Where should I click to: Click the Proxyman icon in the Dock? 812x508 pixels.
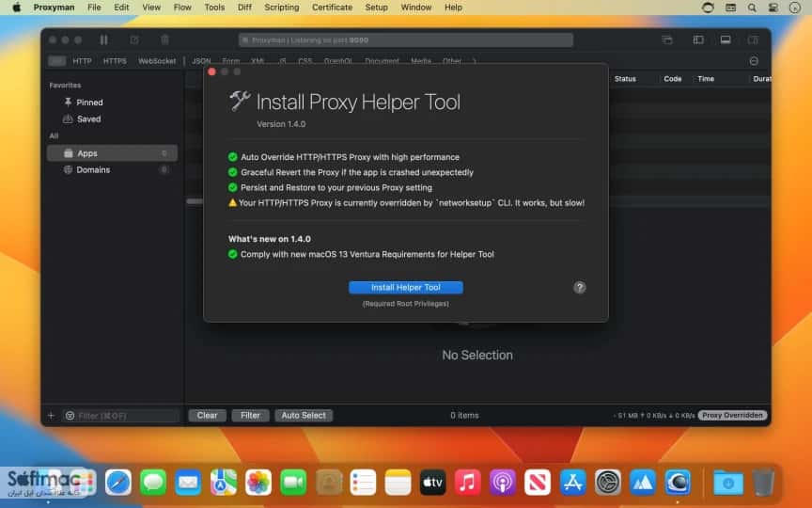coord(678,483)
